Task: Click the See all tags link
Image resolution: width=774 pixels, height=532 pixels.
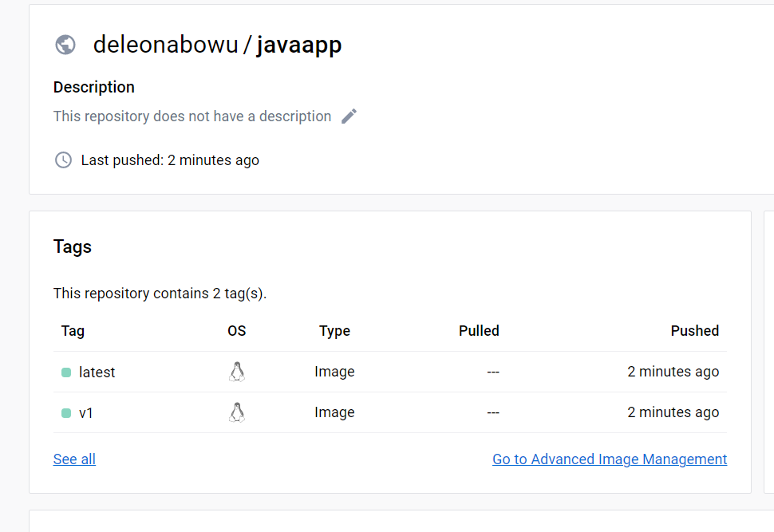Action: [x=74, y=459]
